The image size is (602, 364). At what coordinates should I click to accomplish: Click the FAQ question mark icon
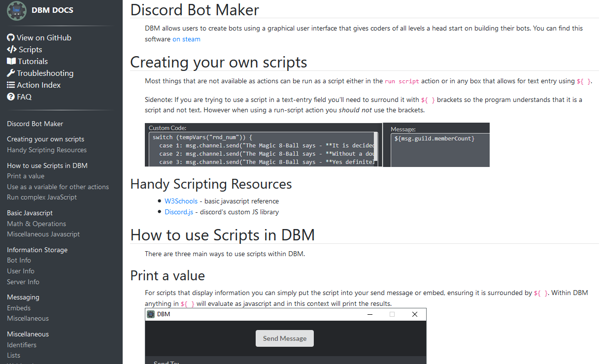[x=11, y=97]
